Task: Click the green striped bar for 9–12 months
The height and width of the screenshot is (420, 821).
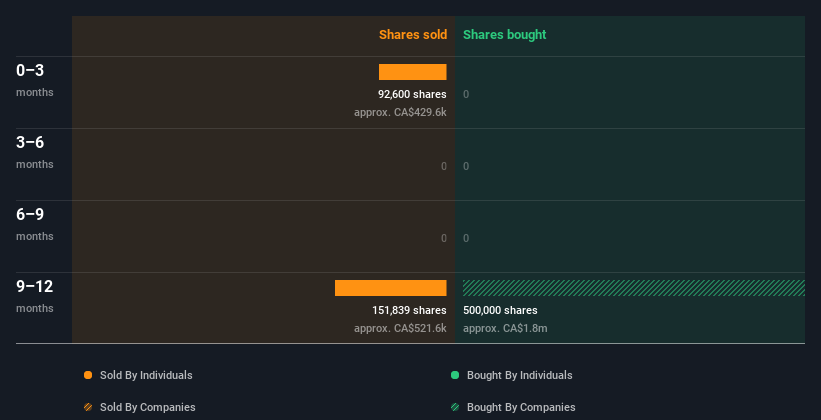Action: pos(634,288)
